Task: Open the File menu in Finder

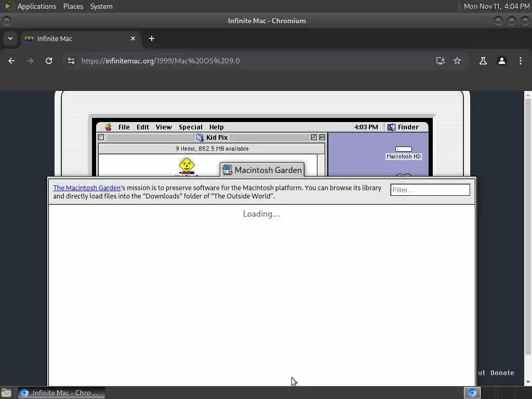Action: (124, 127)
